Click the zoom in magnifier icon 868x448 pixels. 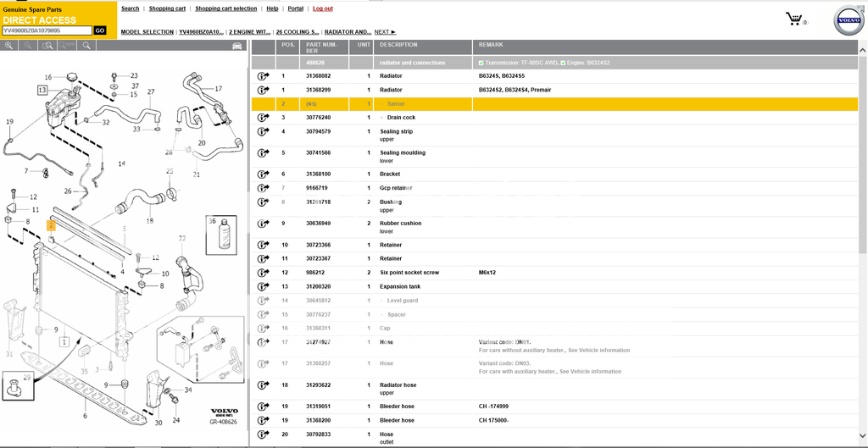pyautogui.click(x=8, y=45)
